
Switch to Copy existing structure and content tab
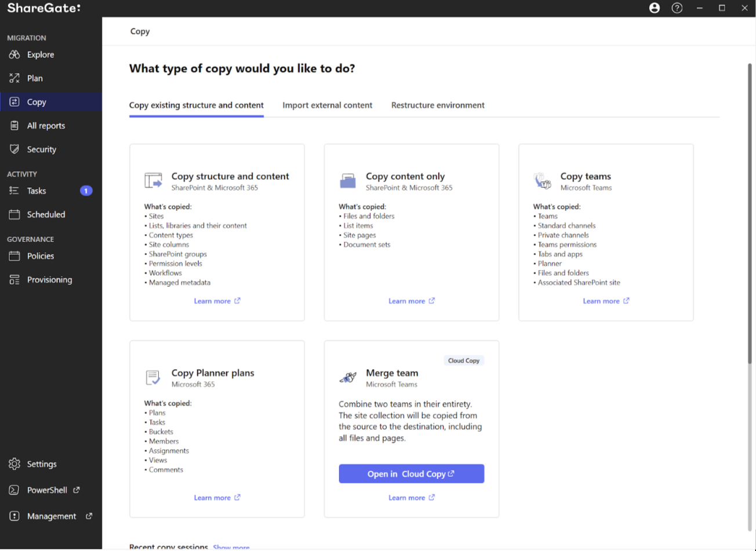[x=197, y=105]
